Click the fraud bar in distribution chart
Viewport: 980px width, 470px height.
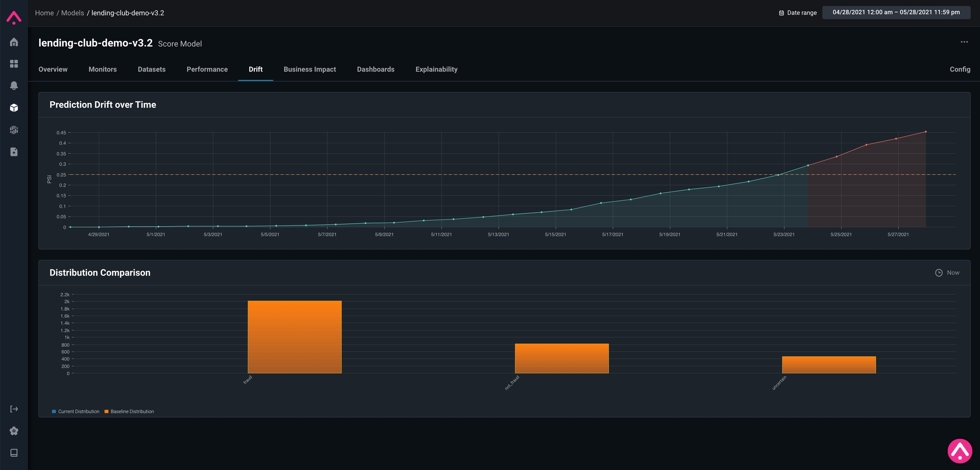tap(294, 337)
